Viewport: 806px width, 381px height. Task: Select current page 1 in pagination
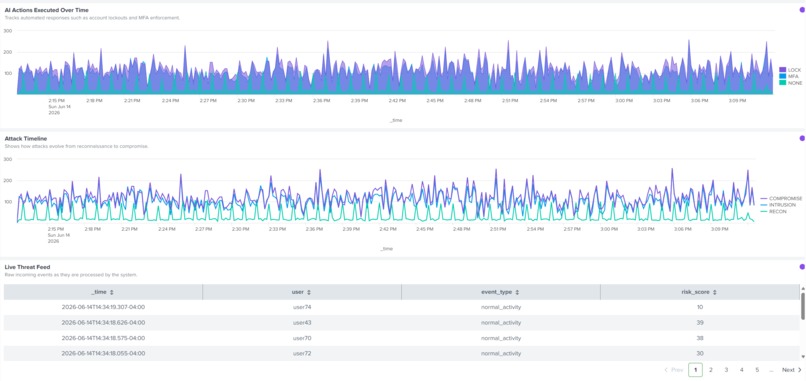(695, 370)
